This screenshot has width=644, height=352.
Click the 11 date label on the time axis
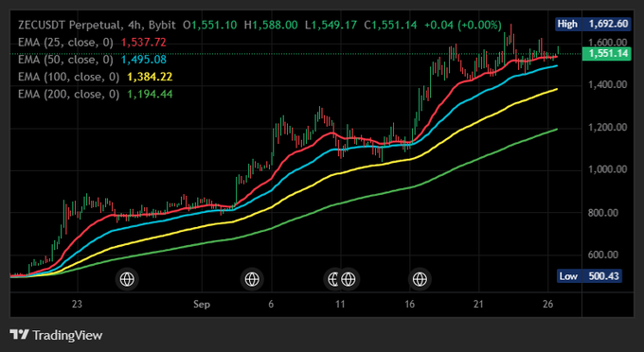340,305
